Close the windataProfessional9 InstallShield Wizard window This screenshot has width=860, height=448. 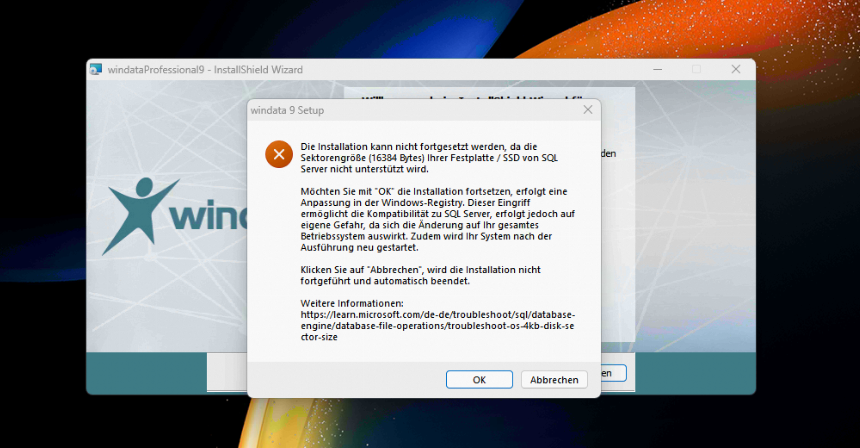point(735,69)
